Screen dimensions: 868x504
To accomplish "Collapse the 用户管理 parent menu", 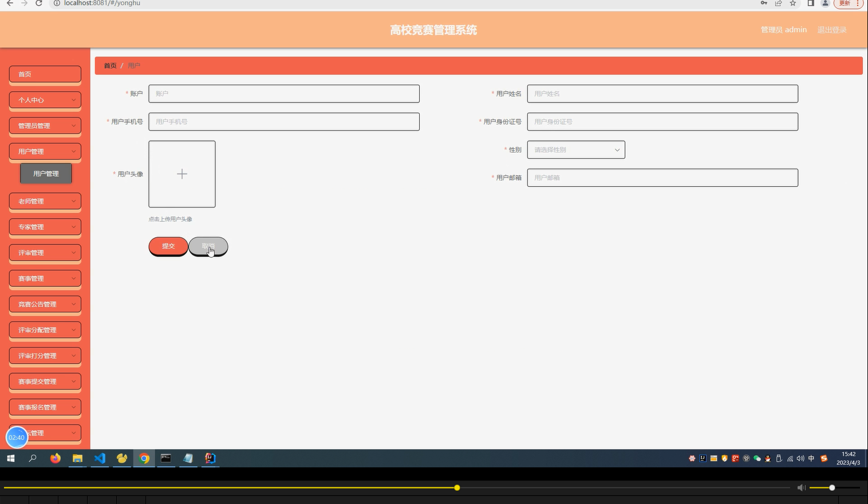I will tap(45, 152).
